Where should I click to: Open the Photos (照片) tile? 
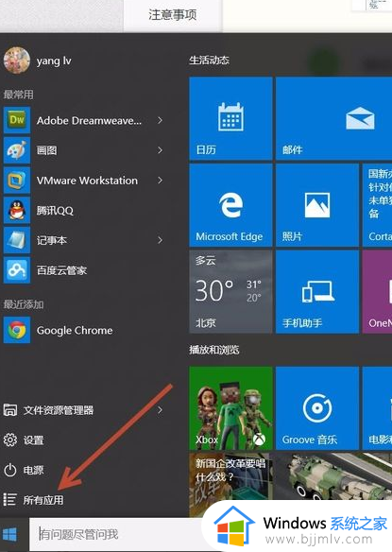pyautogui.click(x=317, y=205)
